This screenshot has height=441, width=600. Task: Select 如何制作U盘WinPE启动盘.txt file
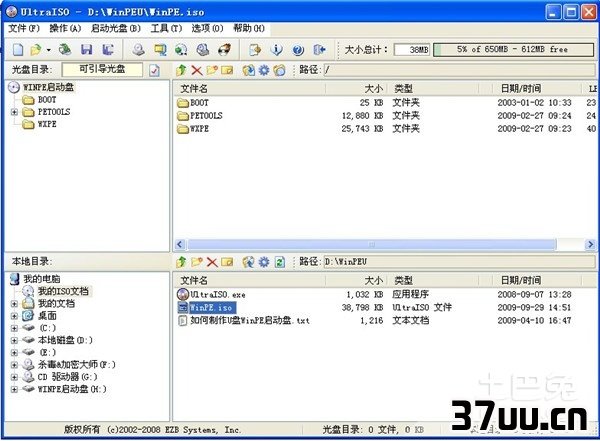[250, 320]
